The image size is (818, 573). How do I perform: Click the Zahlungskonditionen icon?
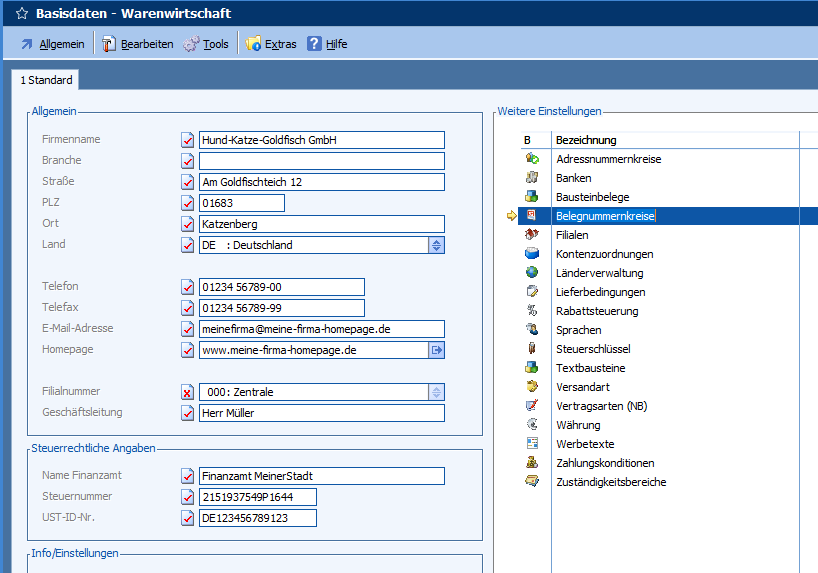(532, 463)
